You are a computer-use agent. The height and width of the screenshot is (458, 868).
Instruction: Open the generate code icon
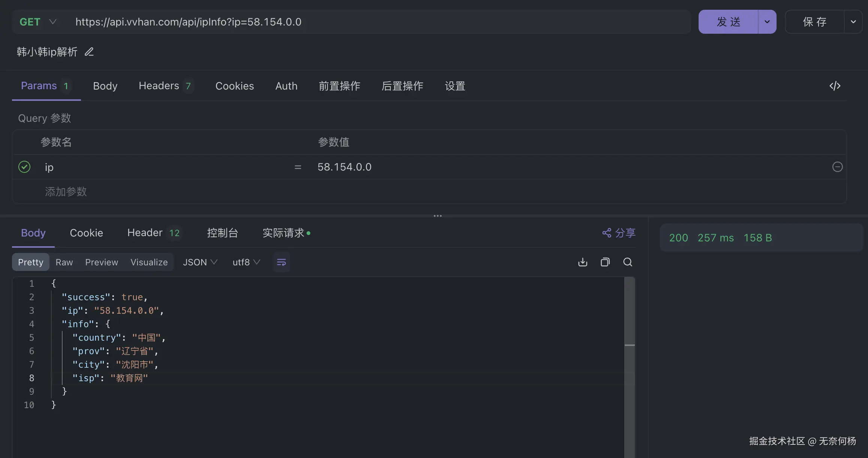pos(835,86)
